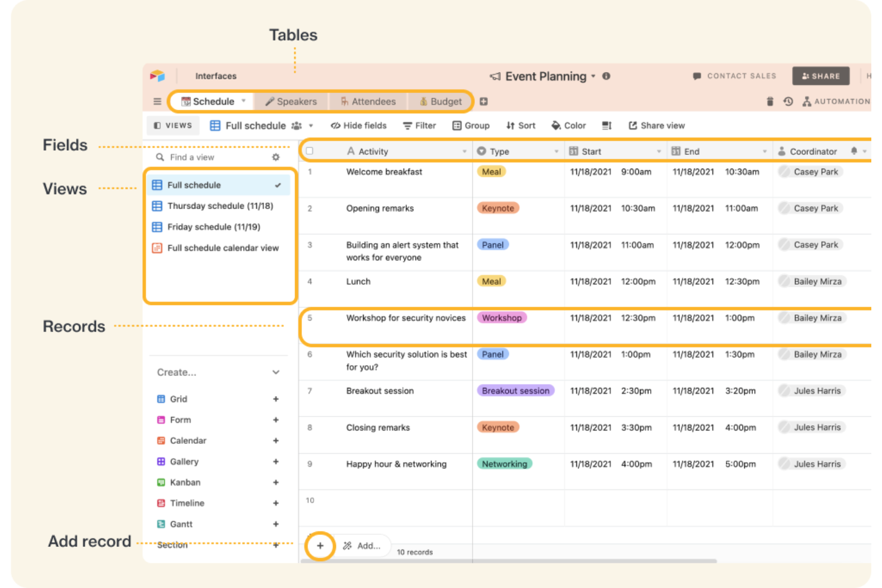Open the Color coloring options
Viewport: 882px width, 588px height.
pos(568,125)
